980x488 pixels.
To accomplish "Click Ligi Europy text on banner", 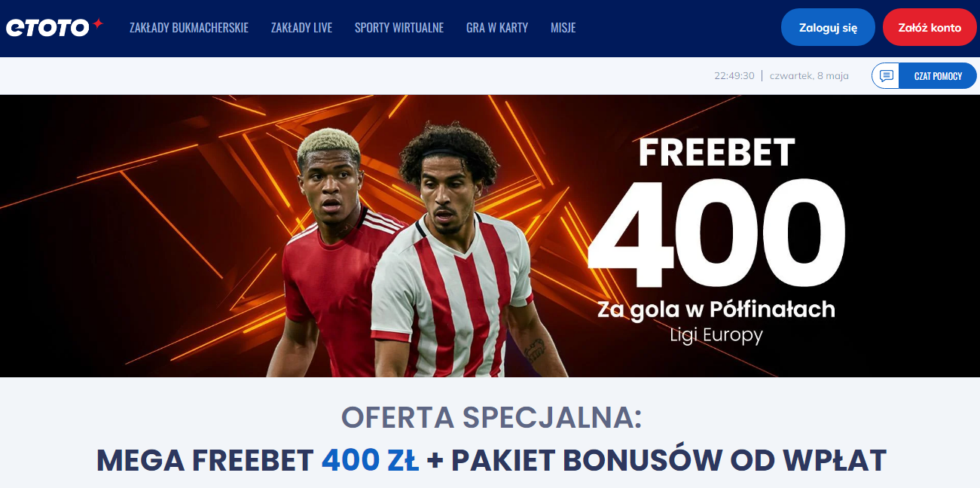I will (x=716, y=334).
